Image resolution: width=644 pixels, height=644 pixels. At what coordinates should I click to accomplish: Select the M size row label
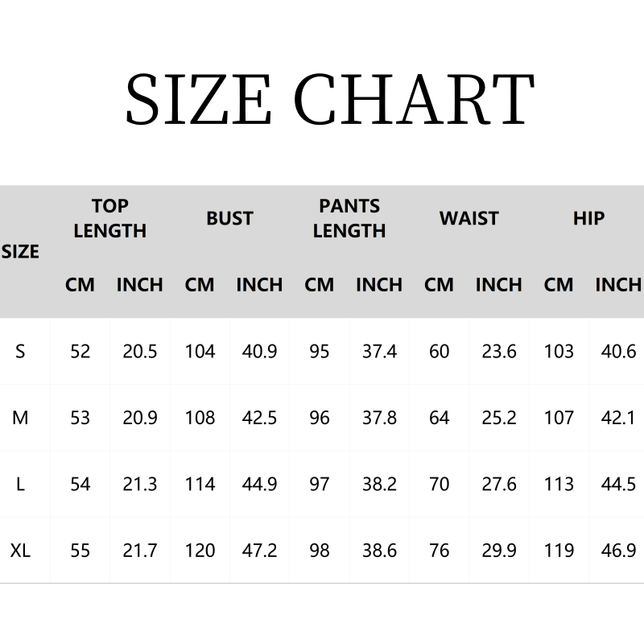pos(20,418)
